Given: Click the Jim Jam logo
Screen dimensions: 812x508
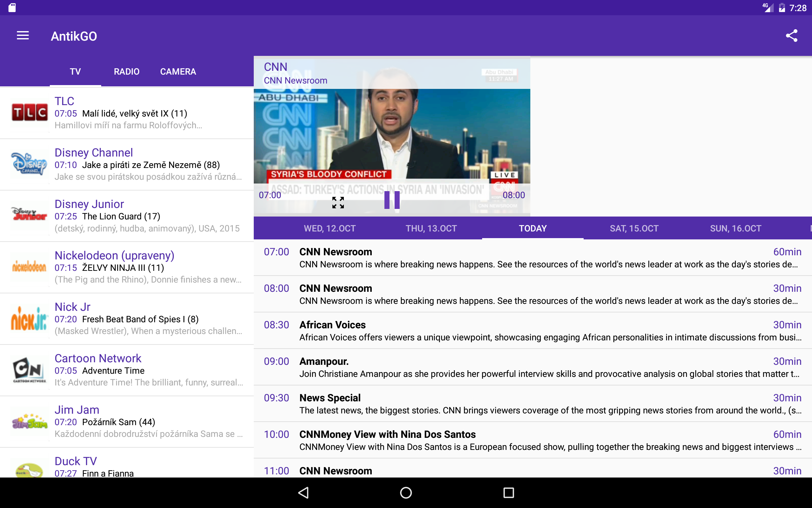Looking at the screenshot, I should coord(29,421).
